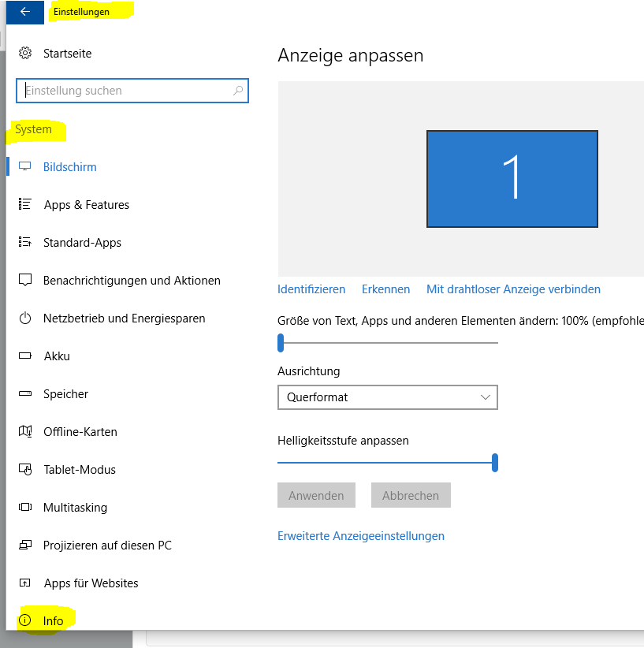Click the Bildschirm monitor icon
This screenshot has width=644, height=648.
point(24,166)
